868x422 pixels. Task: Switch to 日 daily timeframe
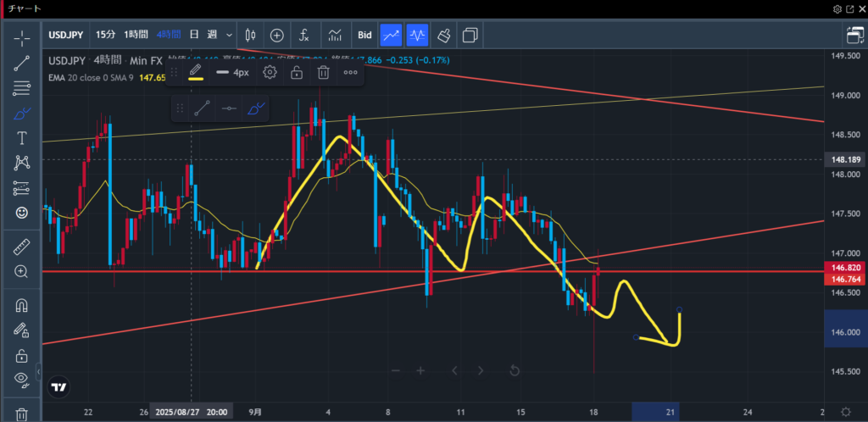tap(194, 34)
